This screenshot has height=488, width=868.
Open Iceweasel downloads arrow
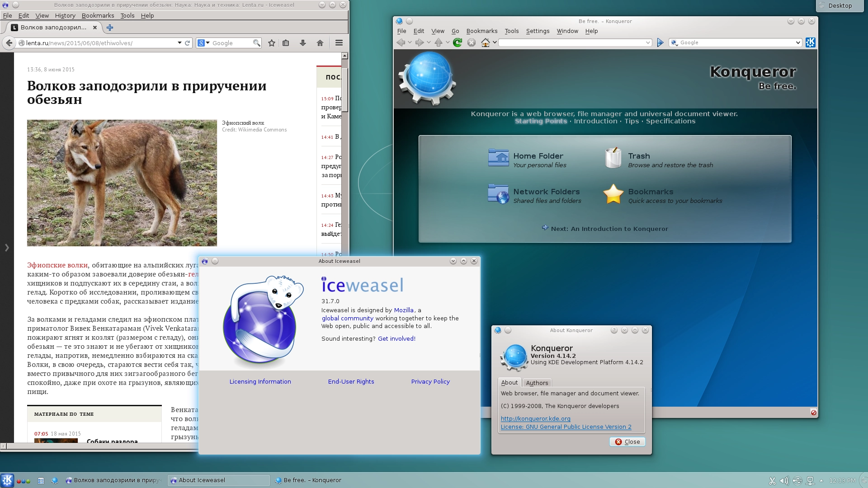click(303, 43)
